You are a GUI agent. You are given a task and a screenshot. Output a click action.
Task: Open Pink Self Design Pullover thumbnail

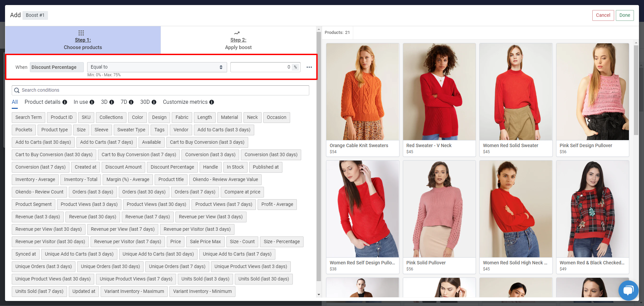(x=592, y=92)
